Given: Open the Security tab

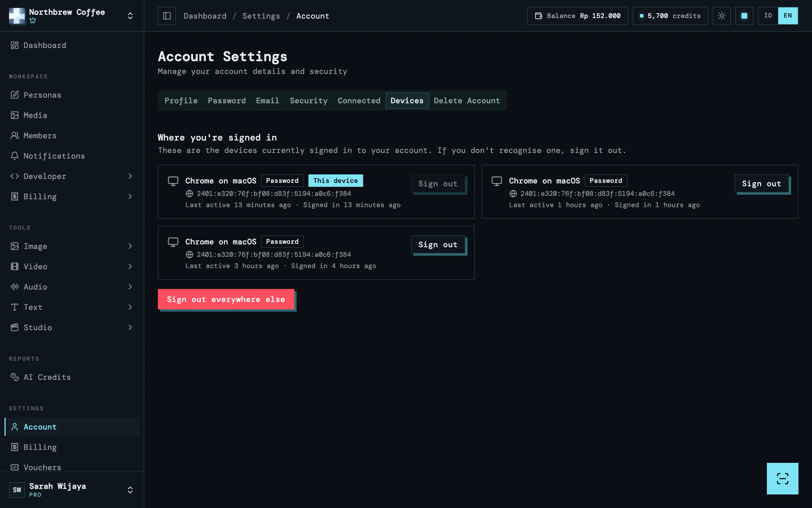Looking at the screenshot, I should tap(308, 100).
